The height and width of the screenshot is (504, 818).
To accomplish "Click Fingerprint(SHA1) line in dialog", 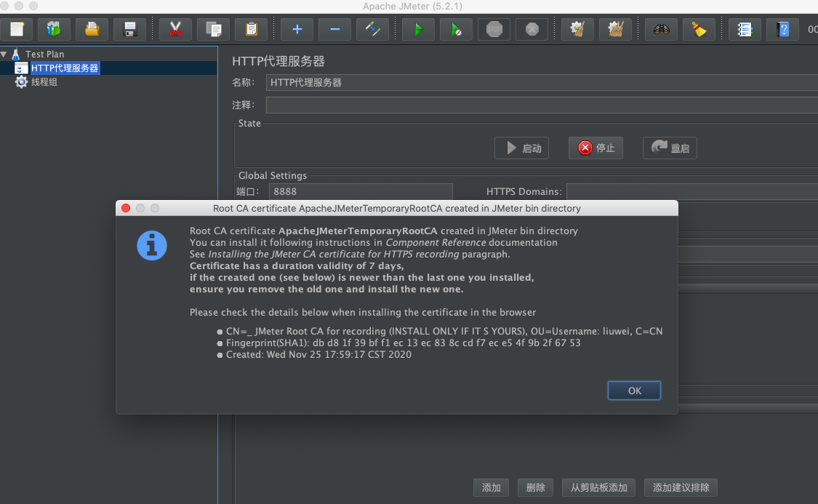I will [403, 343].
